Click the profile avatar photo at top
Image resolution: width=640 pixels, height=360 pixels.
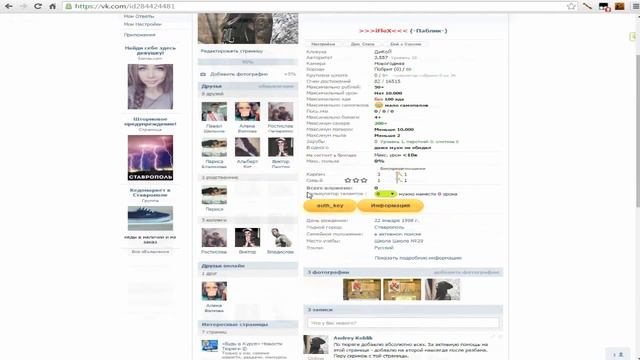[x=248, y=28]
